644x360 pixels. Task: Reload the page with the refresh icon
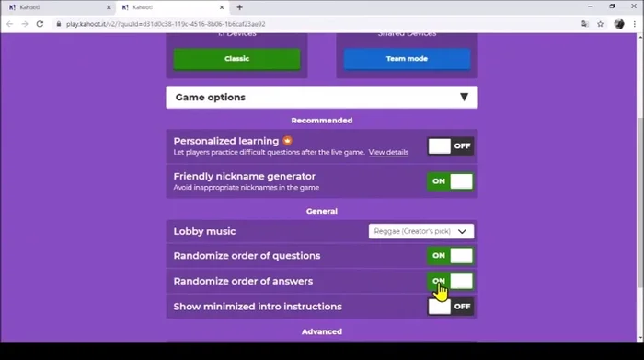point(40,24)
